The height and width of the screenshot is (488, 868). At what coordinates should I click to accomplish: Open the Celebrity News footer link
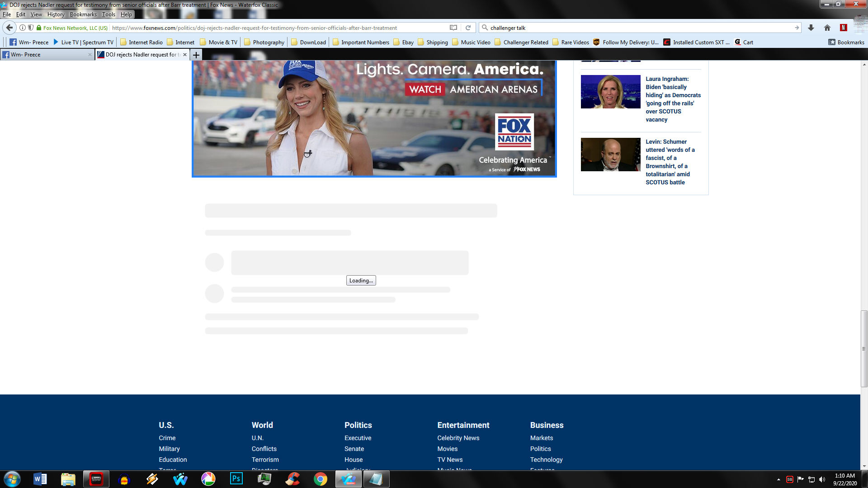click(458, 438)
